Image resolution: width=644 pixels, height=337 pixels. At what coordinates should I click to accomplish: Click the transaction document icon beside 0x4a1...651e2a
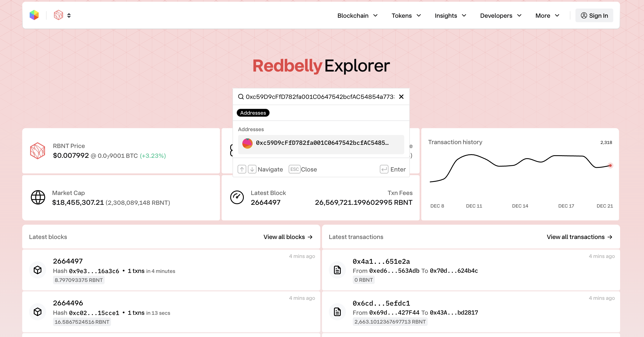coord(337,270)
